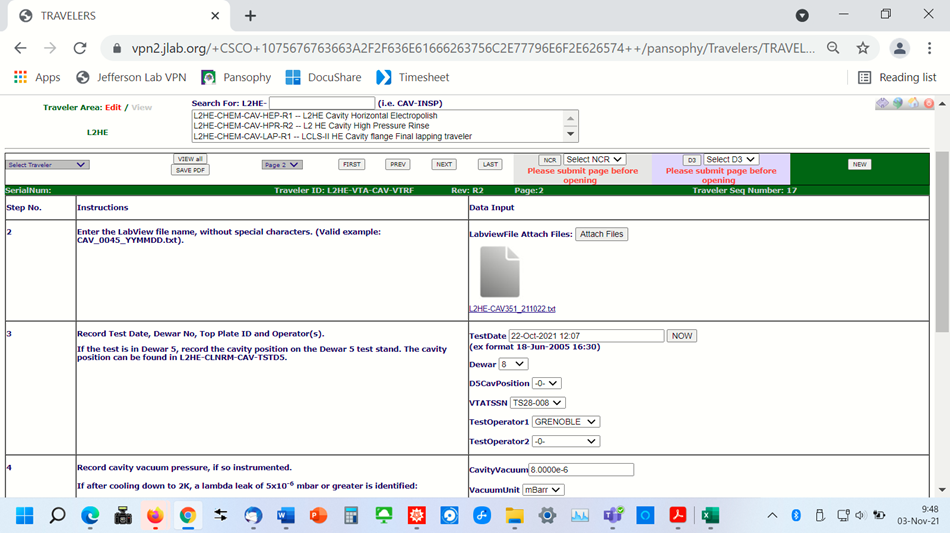Open the Select NCR dropdown
The height and width of the screenshot is (533, 950).
(x=595, y=159)
